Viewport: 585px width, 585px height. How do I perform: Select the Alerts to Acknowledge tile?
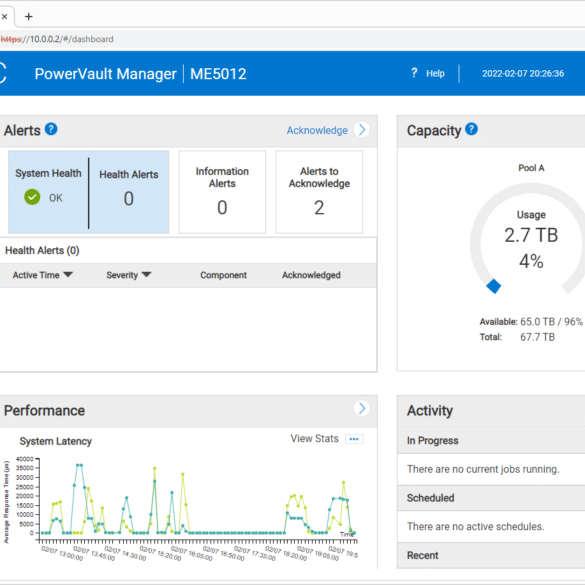319,192
